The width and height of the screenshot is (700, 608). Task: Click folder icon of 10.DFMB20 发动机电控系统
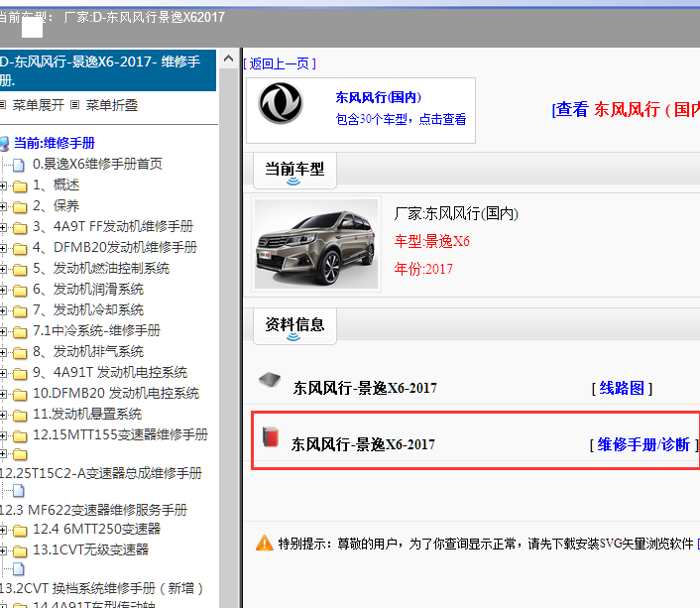[20, 395]
